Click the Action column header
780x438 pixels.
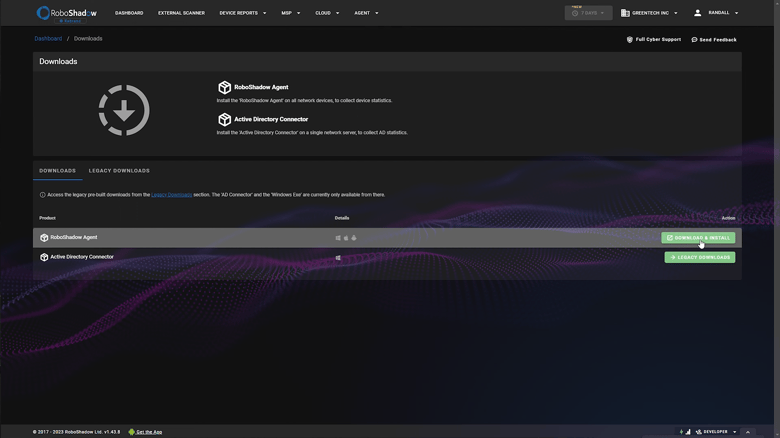click(x=728, y=218)
